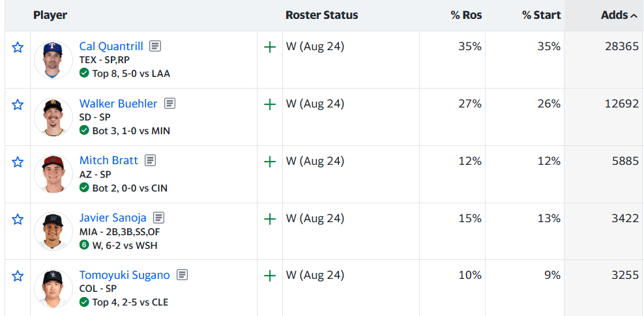The image size is (644, 316).
Task: Click the Player column header
Action: (x=50, y=15)
